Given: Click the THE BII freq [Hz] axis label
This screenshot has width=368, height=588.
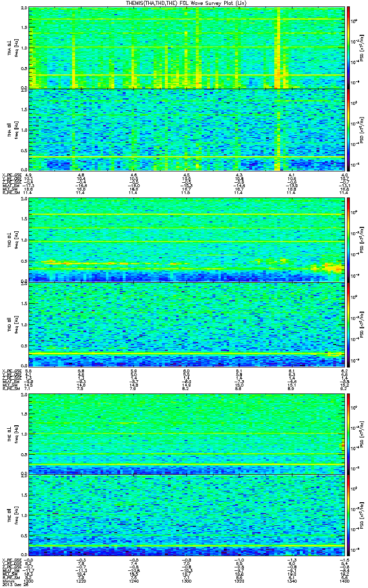Looking at the screenshot, I should tap(16, 515).
